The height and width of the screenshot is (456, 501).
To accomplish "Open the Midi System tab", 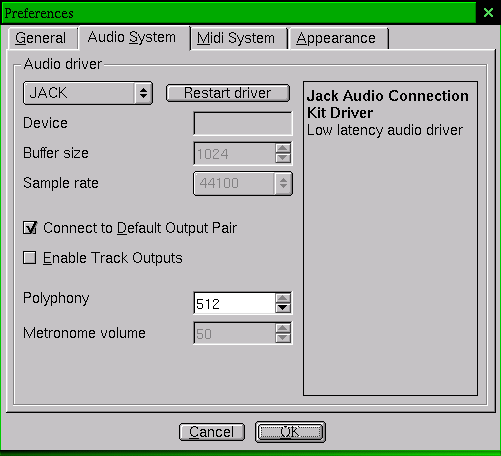I will point(236,38).
